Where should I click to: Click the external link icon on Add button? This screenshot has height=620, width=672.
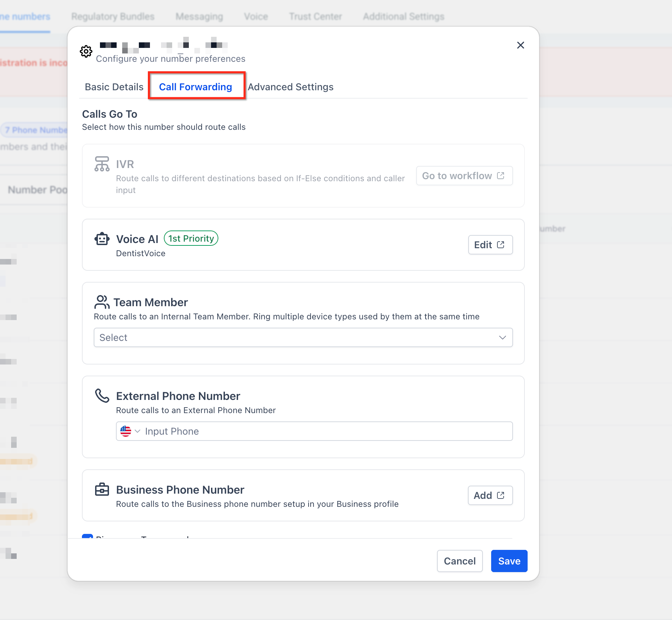pyautogui.click(x=501, y=495)
